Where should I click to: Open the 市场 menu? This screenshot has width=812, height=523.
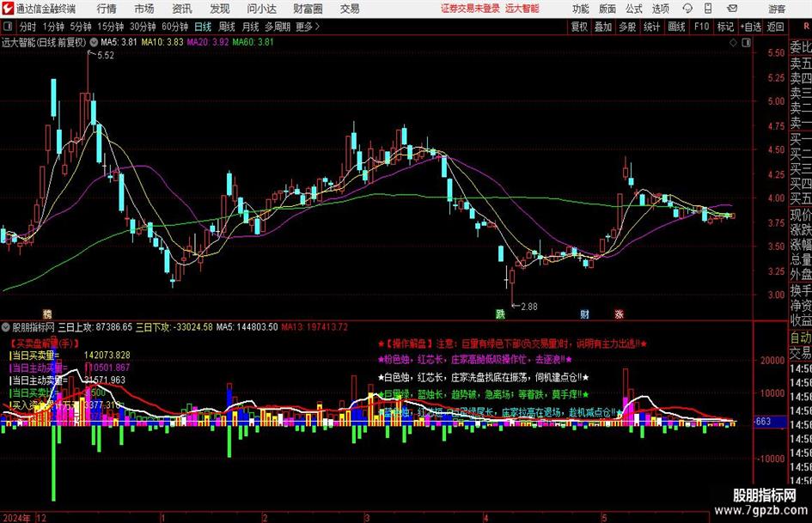click(x=144, y=9)
